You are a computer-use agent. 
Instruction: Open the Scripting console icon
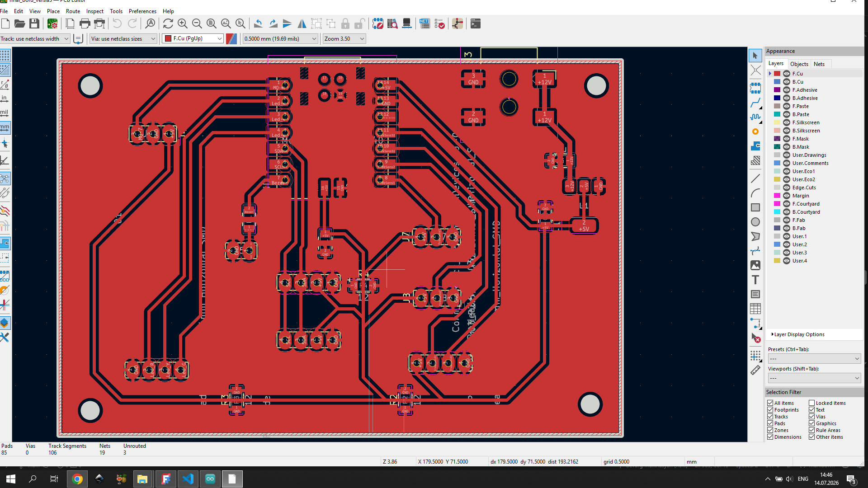pos(476,24)
